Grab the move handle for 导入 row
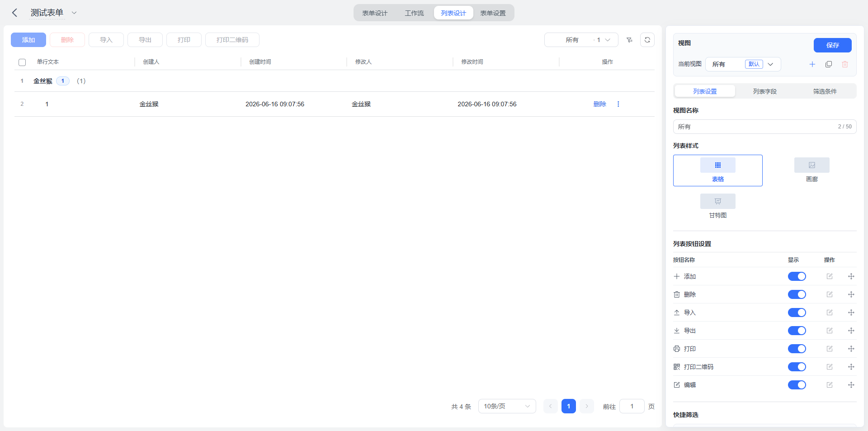Viewport: 868px width, 431px height. coord(851,313)
